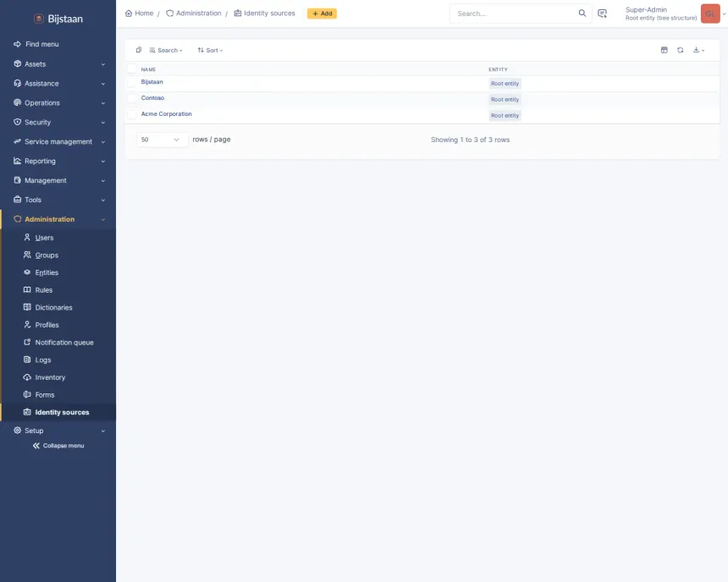This screenshot has height=582, width=728.
Task: Click the Logs icon in sidebar
Action: [x=27, y=360]
